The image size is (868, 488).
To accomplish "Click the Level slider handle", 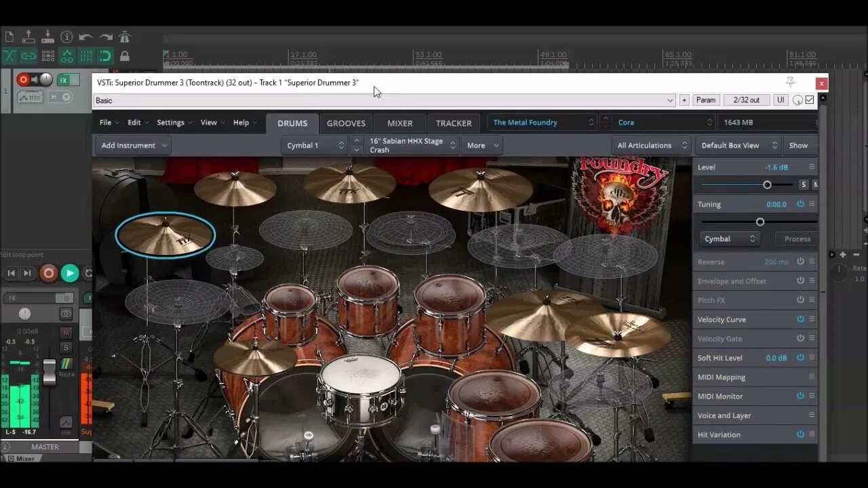I will [767, 184].
